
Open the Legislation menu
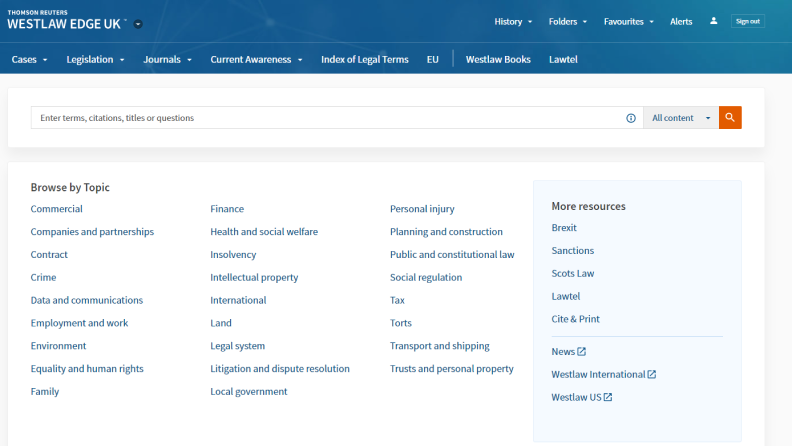(x=95, y=59)
